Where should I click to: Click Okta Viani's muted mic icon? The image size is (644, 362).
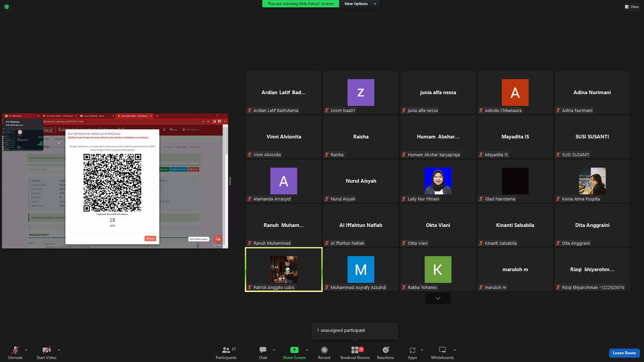point(404,243)
